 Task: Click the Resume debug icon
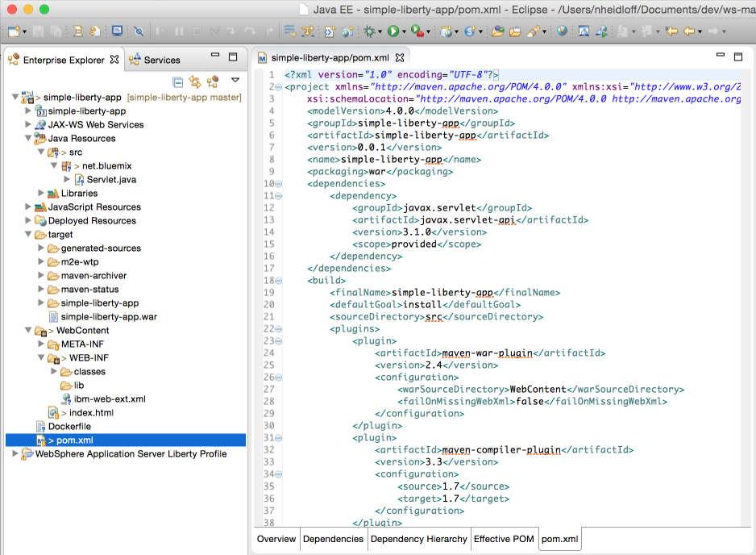click(x=160, y=31)
